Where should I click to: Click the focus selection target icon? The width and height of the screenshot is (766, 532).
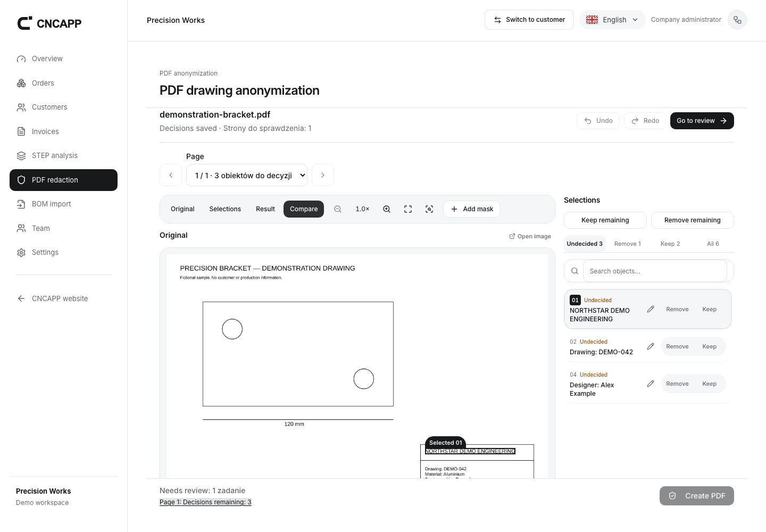pyautogui.click(x=429, y=209)
